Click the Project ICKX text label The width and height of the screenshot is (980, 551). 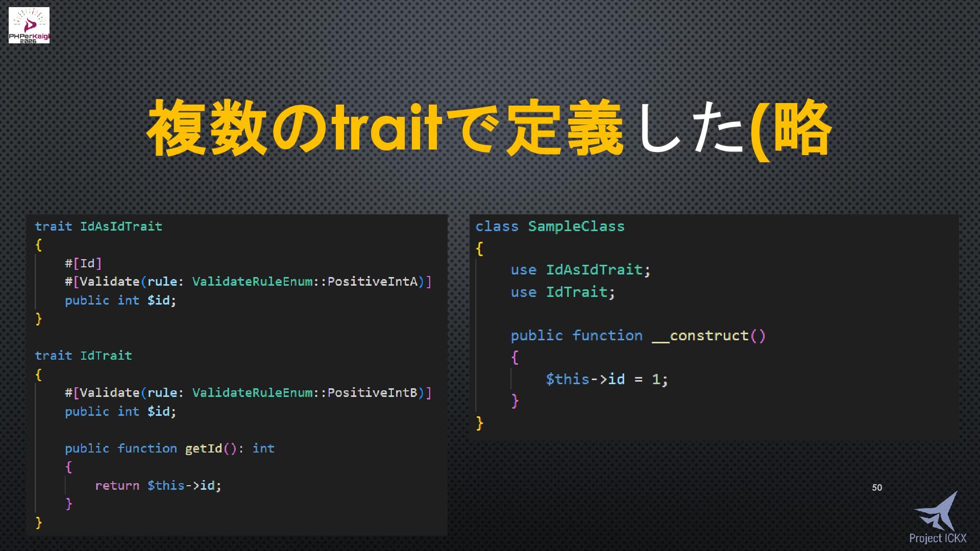tap(938, 538)
